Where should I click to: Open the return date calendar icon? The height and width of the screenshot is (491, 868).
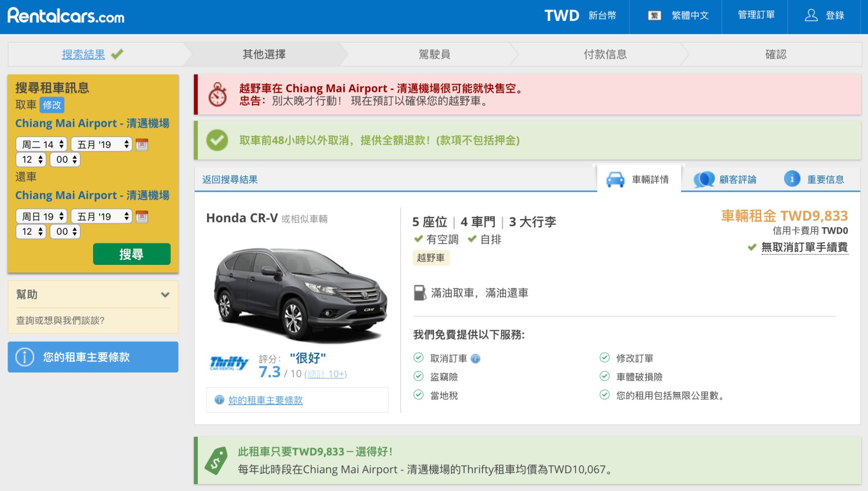142,217
